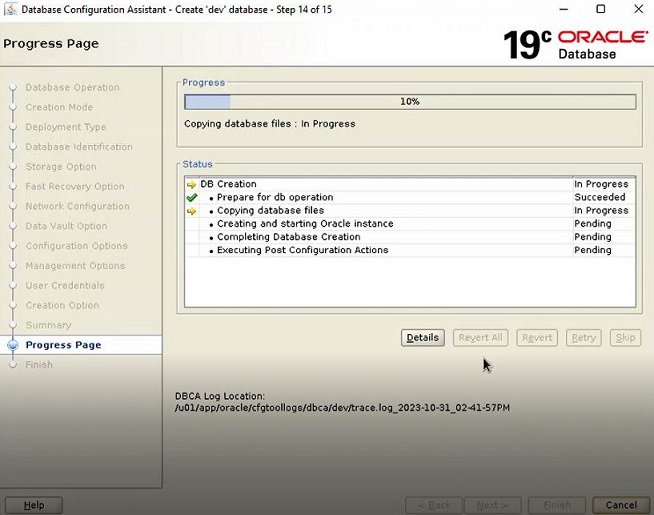Maximize the Database Configuration Assistant window
This screenshot has height=515, width=654.
tap(601, 9)
